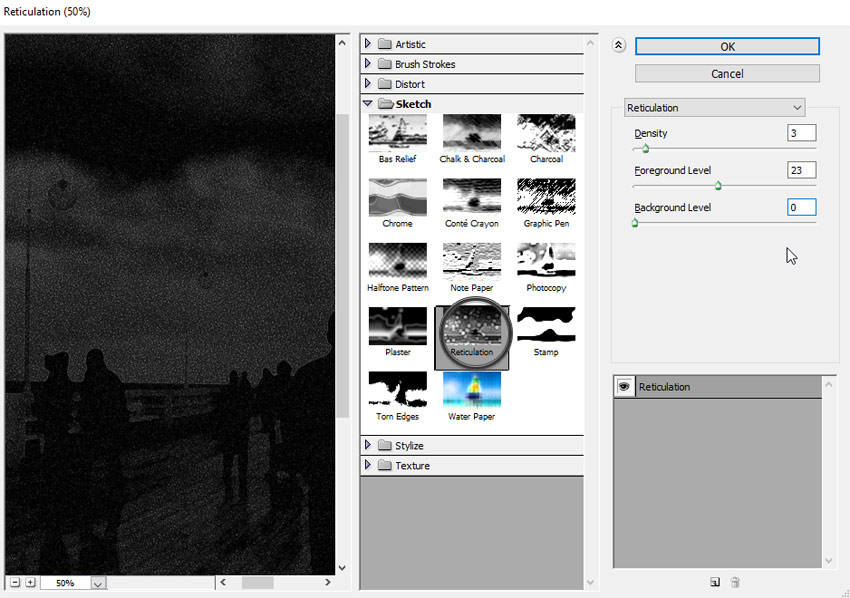Click the new effect layer icon
Screen dimensions: 850x598
coord(715,582)
